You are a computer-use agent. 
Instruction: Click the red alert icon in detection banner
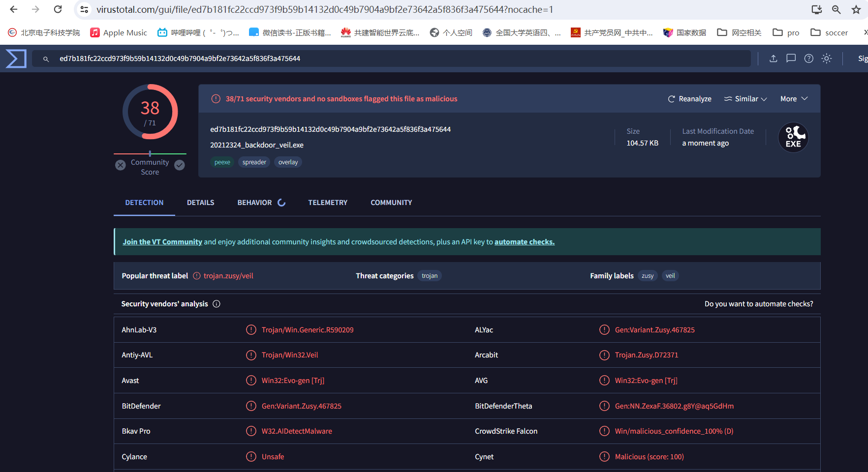(216, 99)
